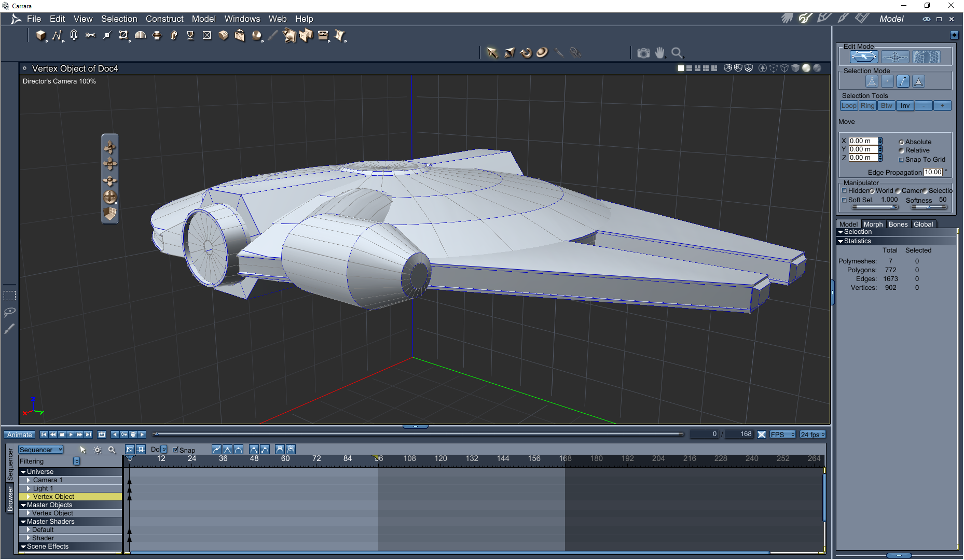
Task: Toggle the Hidden manipulator checkbox
Action: [844, 191]
